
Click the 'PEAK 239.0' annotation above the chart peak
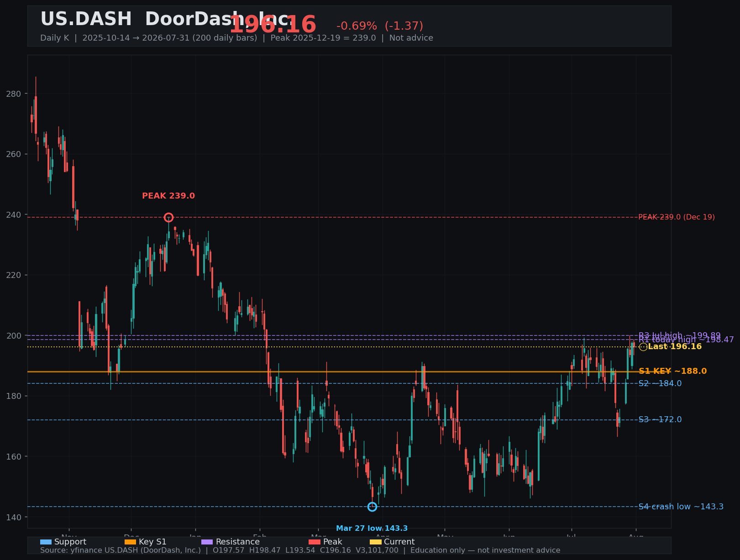tap(168, 196)
